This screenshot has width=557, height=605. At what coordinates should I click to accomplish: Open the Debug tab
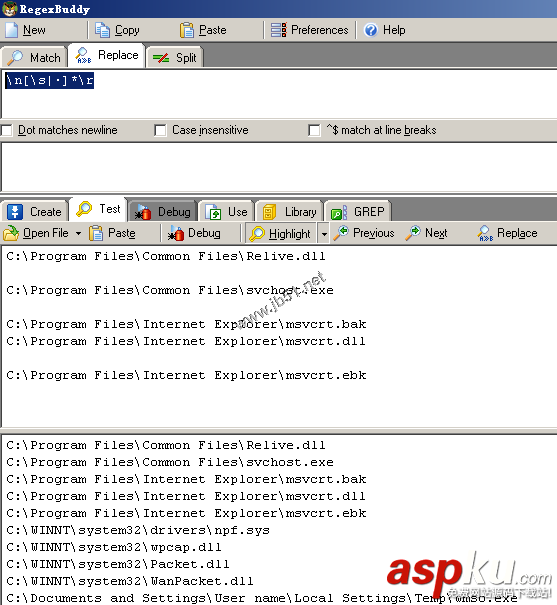tap(163, 212)
